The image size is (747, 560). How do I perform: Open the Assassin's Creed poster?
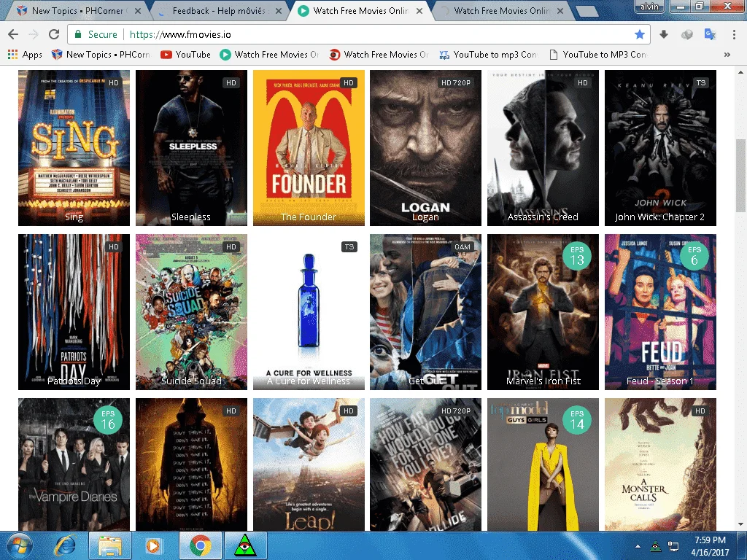point(543,147)
